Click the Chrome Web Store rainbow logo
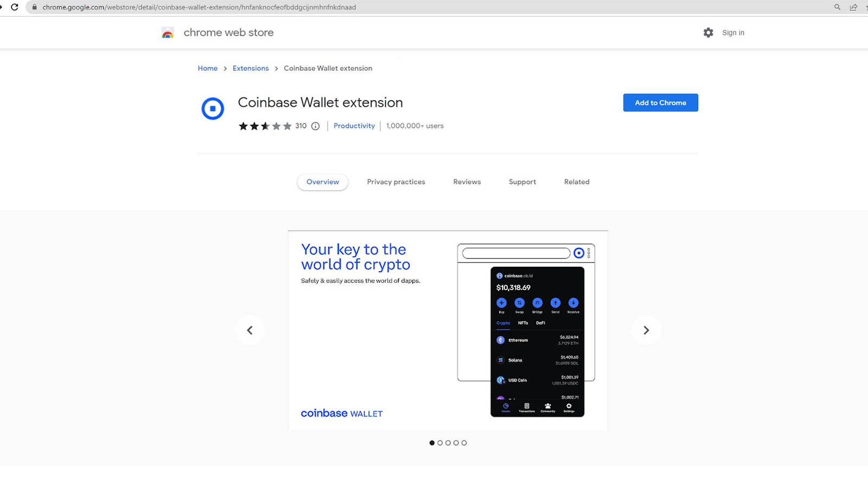868x488 pixels. [168, 33]
